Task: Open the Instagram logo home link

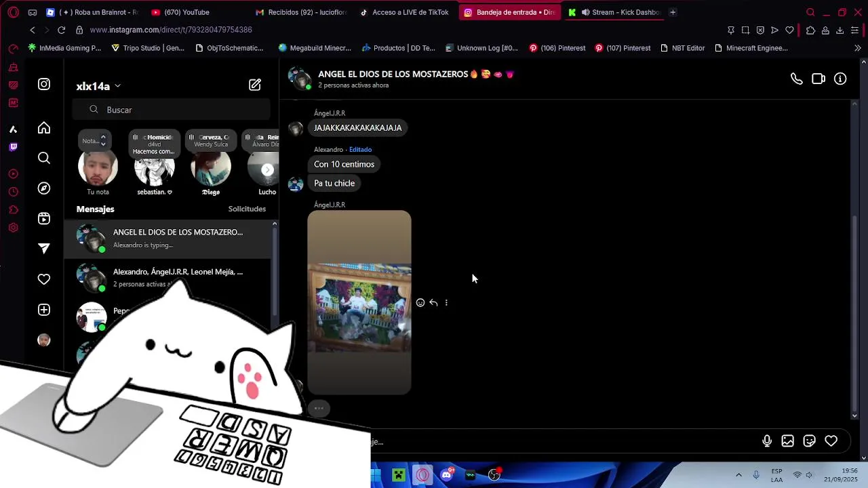Action: (44, 85)
